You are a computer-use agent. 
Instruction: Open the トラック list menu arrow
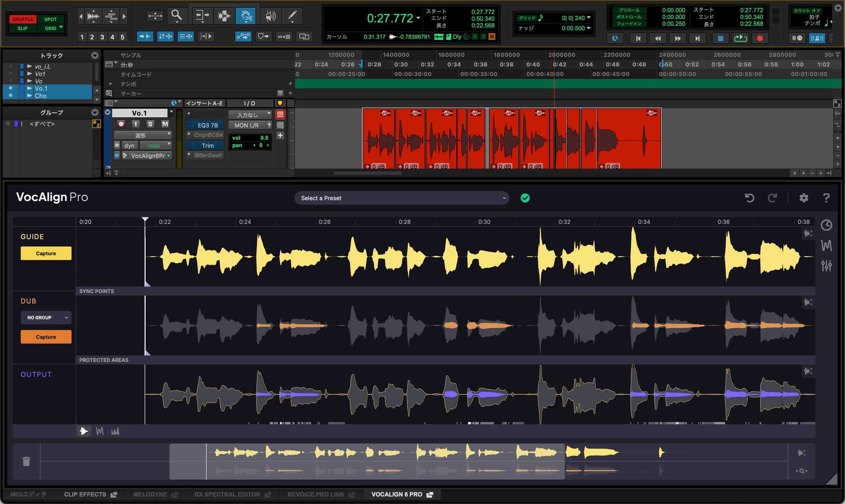(x=95, y=55)
